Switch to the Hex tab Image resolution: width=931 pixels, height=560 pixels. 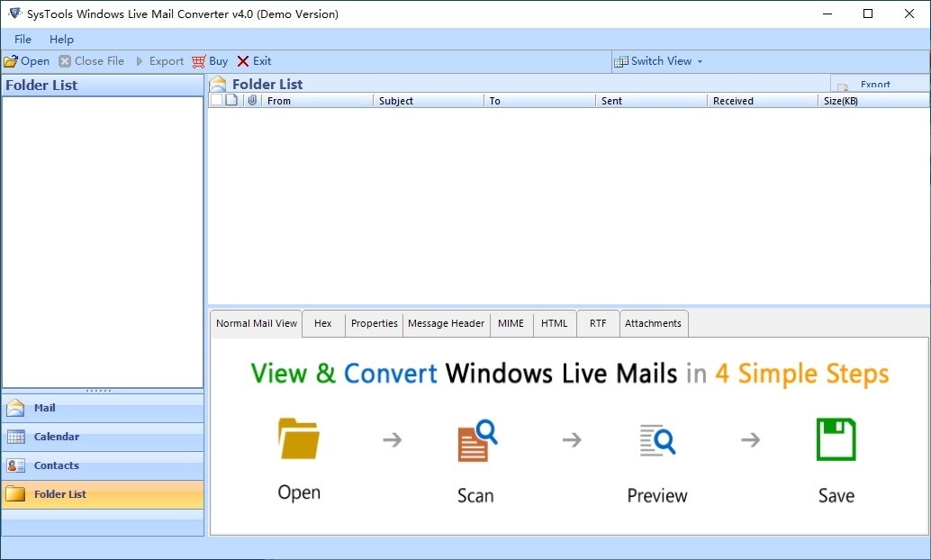tap(323, 323)
